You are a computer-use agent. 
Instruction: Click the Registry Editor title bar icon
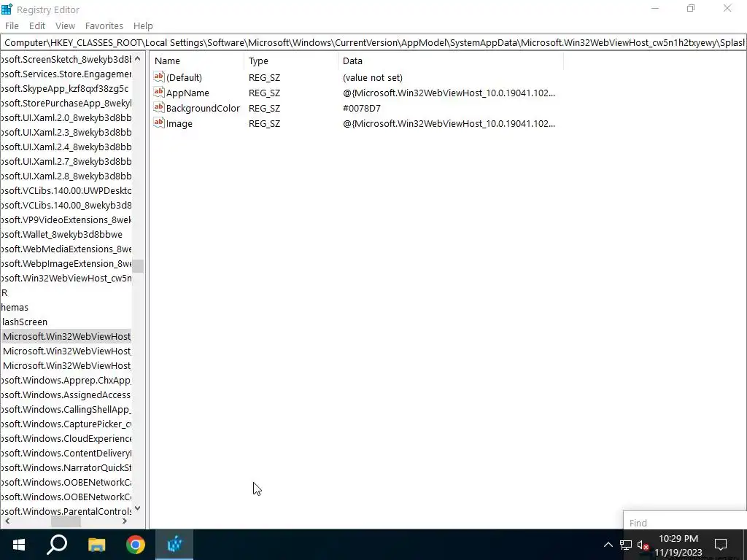pos(7,9)
